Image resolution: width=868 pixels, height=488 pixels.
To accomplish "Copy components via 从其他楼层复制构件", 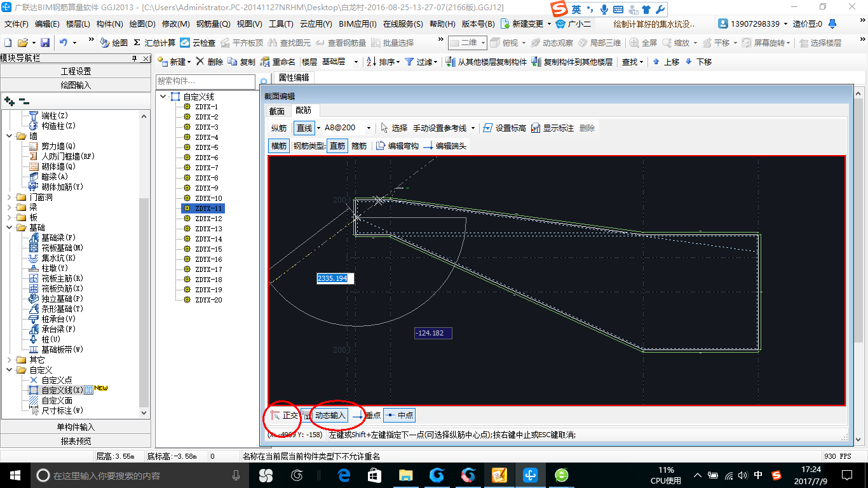I will coord(486,62).
